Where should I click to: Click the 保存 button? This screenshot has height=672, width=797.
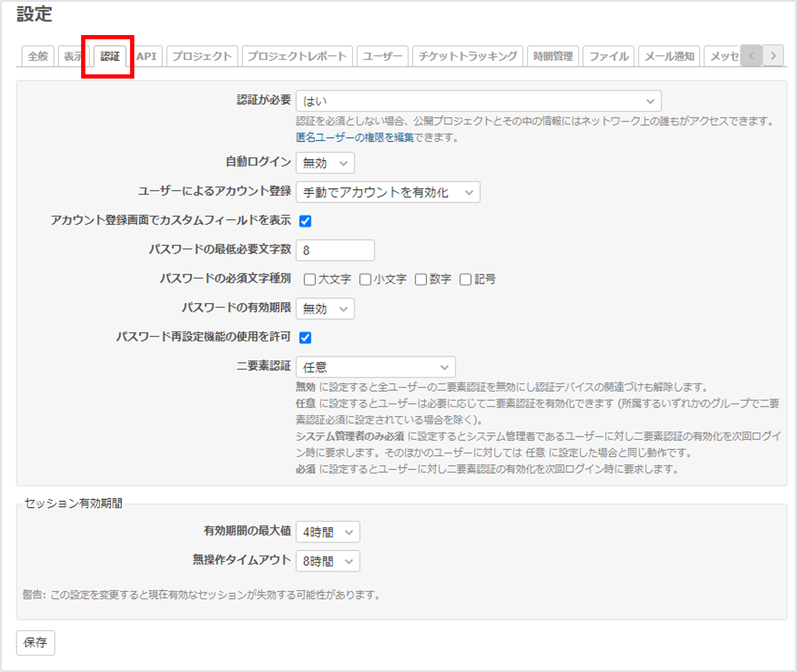(35, 643)
